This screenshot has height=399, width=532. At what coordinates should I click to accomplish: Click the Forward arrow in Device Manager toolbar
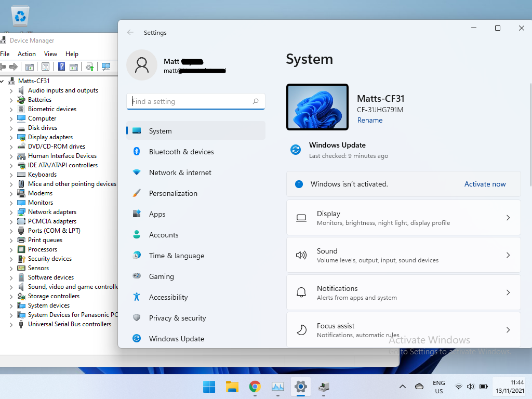click(x=14, y=66)
